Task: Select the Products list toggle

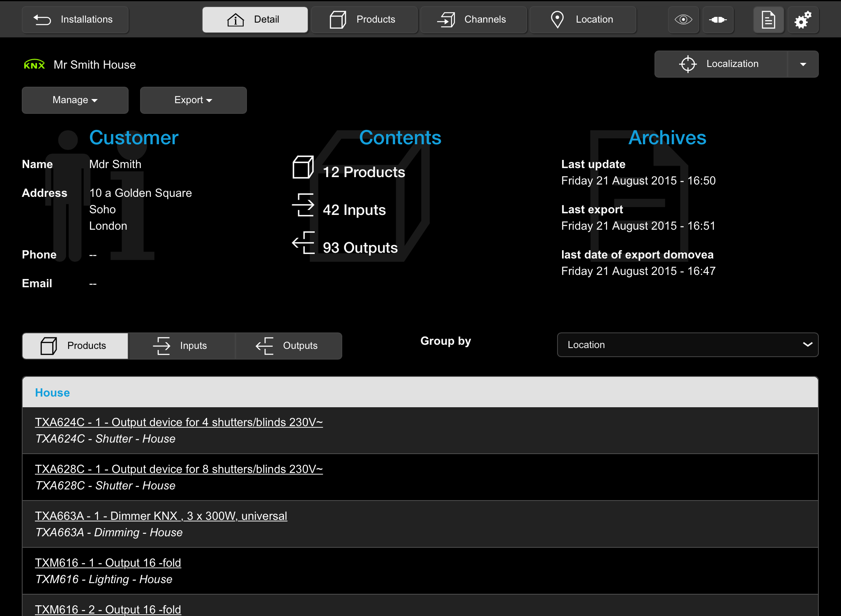Action: point(75,346)
